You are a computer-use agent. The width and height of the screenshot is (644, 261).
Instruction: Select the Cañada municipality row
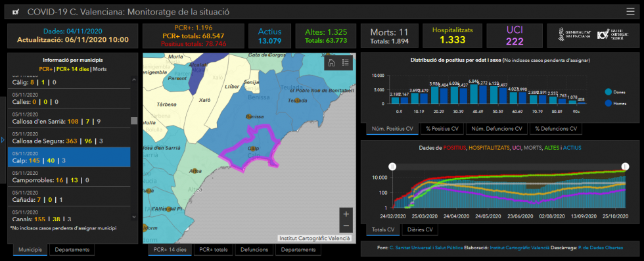pyautogui.click(x=69, y=197)
